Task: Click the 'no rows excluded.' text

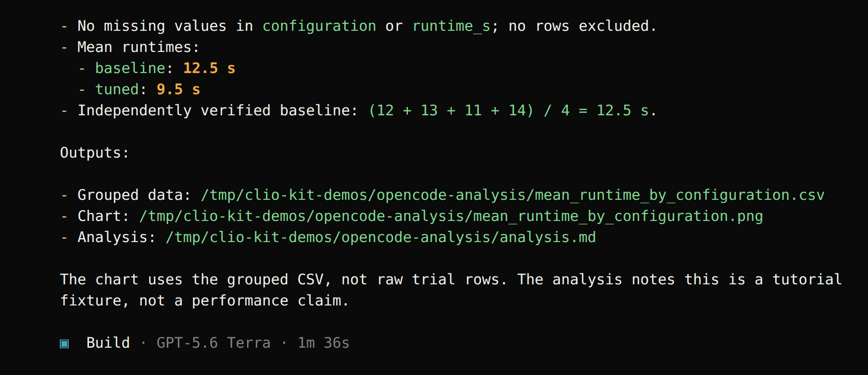Action: click(583, 26)
